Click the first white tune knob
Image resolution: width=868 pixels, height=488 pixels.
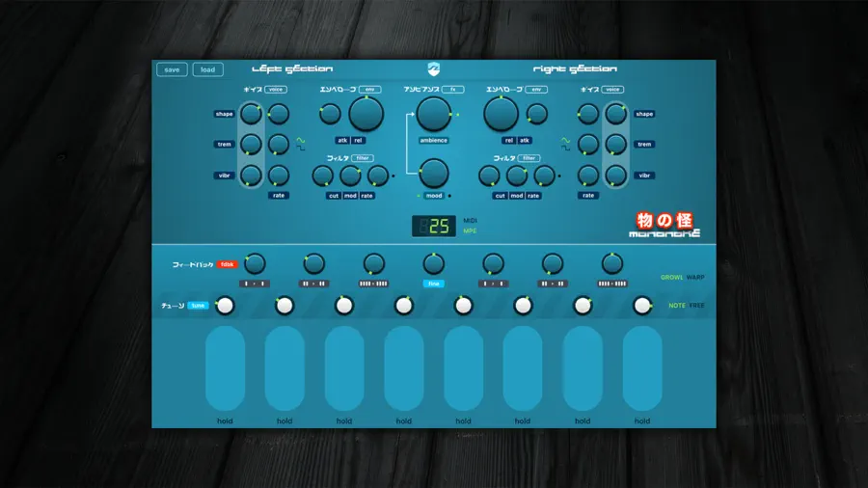click(225, 306)
